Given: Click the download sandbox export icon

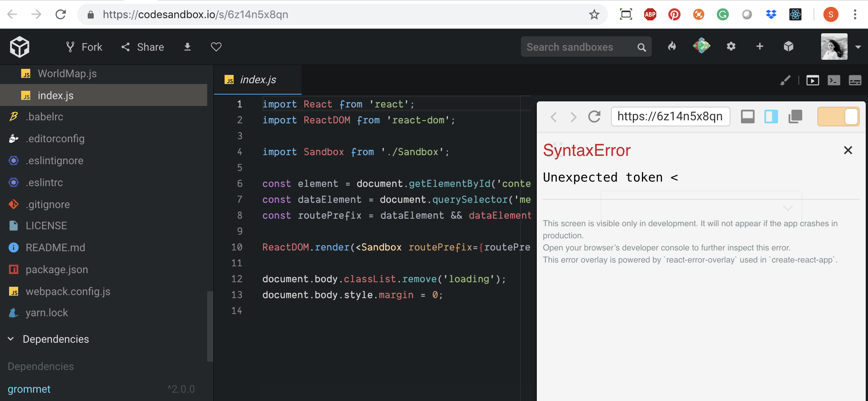Looking at the screenshot, I should (x=187, y=47).
